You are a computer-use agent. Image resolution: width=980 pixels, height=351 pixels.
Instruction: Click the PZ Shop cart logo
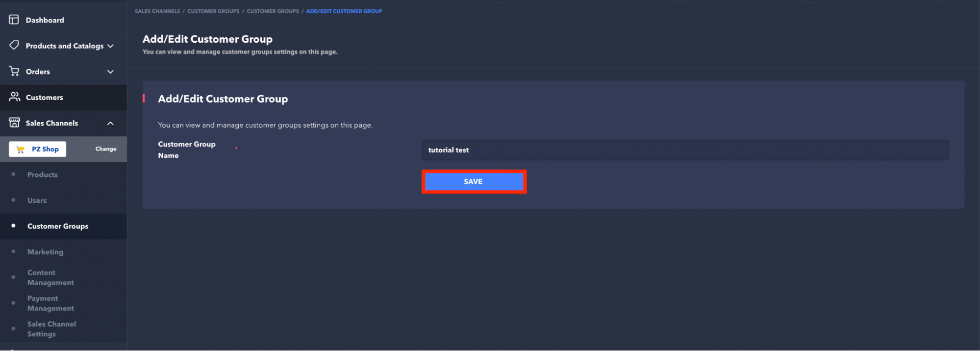(x=21, y=149)
